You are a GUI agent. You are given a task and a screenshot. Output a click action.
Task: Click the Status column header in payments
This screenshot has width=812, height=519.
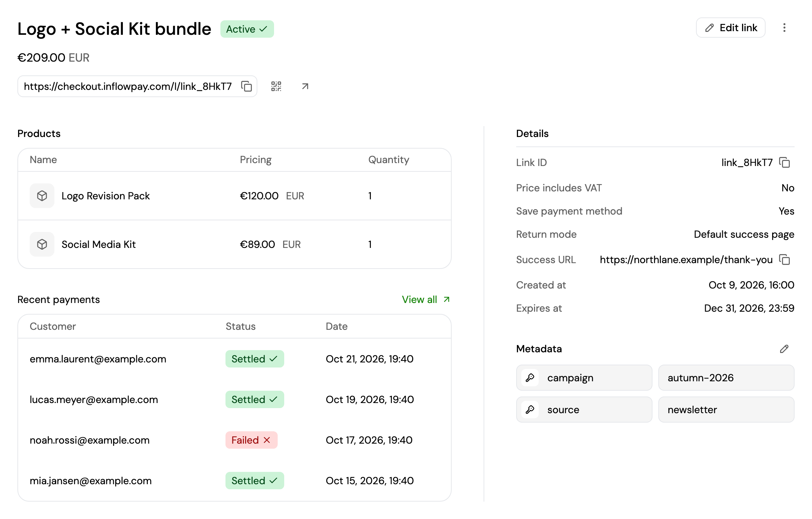[x=241, y=326]
